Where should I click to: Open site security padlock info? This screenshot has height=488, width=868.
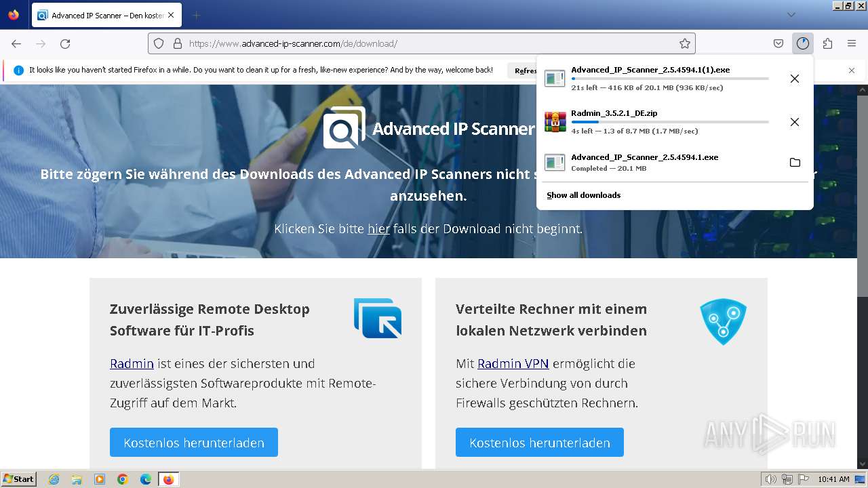tap(177, 43)
